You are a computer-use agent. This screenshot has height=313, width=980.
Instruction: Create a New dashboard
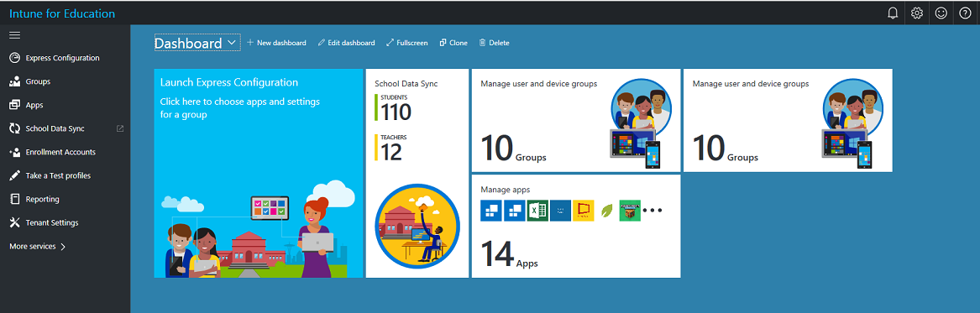click(x=276, y=43)
